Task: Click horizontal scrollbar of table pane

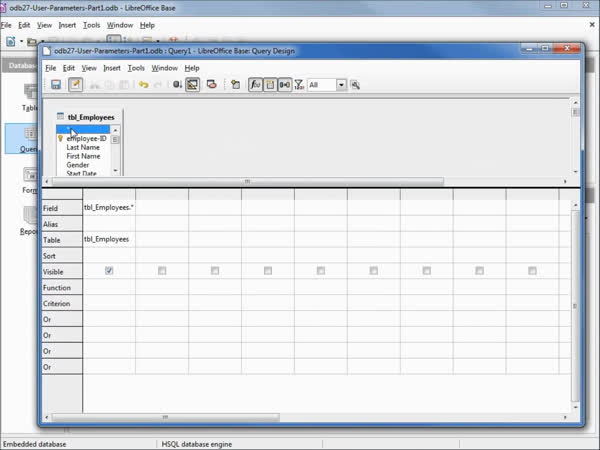Action: [248, 181]
